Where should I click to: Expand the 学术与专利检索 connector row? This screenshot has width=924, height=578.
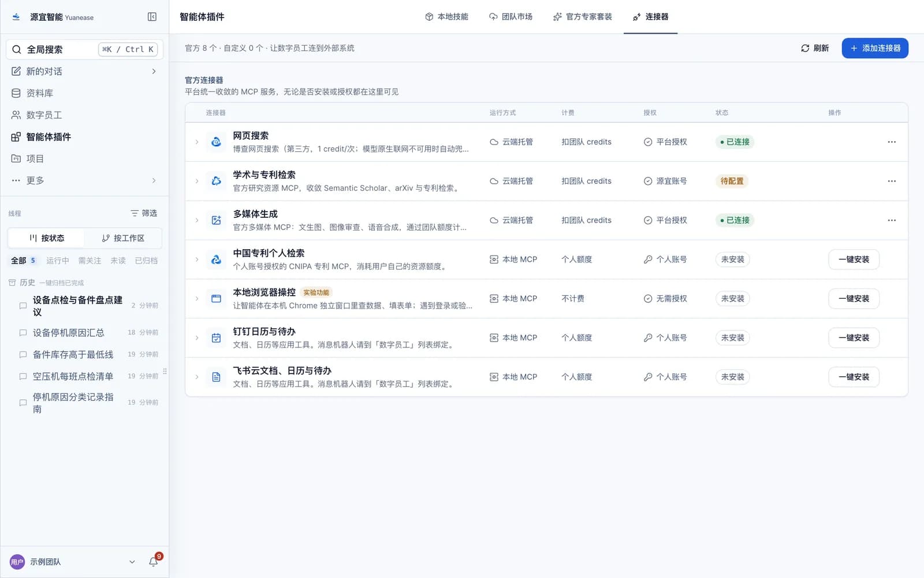196,181
